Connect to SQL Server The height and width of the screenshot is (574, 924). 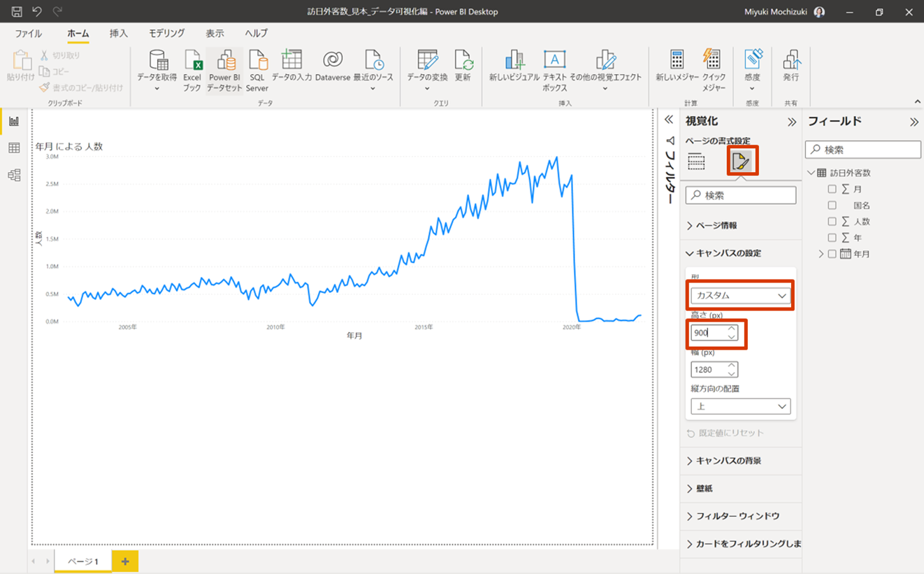pyautogui.click(x=257, y=71)
